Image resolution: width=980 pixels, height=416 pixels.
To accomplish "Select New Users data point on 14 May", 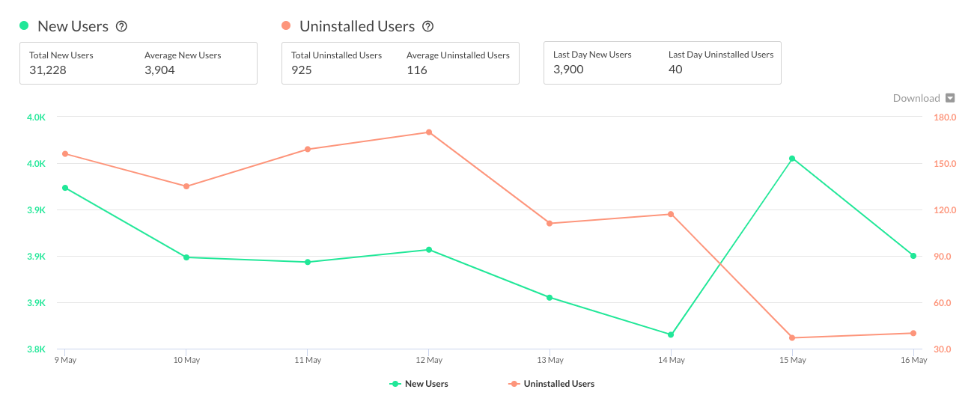I will (671, 334).
